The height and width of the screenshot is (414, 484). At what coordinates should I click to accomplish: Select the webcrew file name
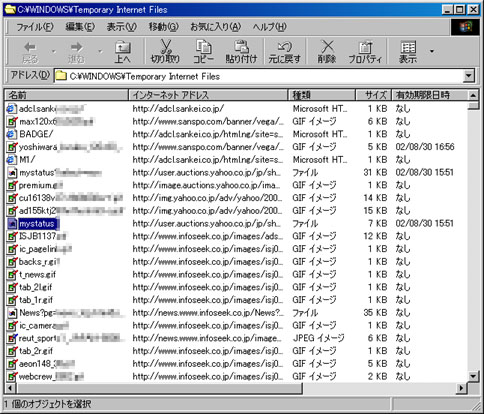coord(51,377)
